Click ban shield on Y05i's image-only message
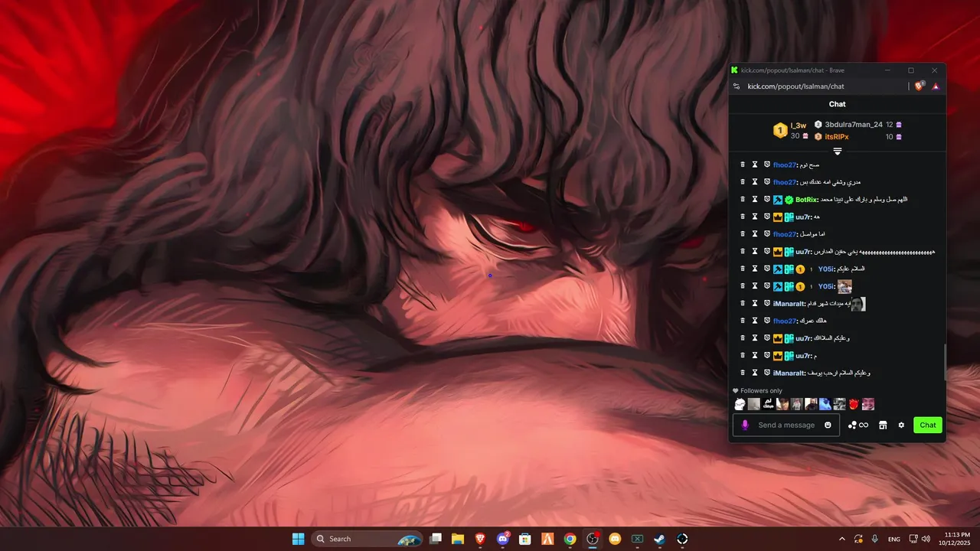Viewport: 980px width, 551px height. 766,286
